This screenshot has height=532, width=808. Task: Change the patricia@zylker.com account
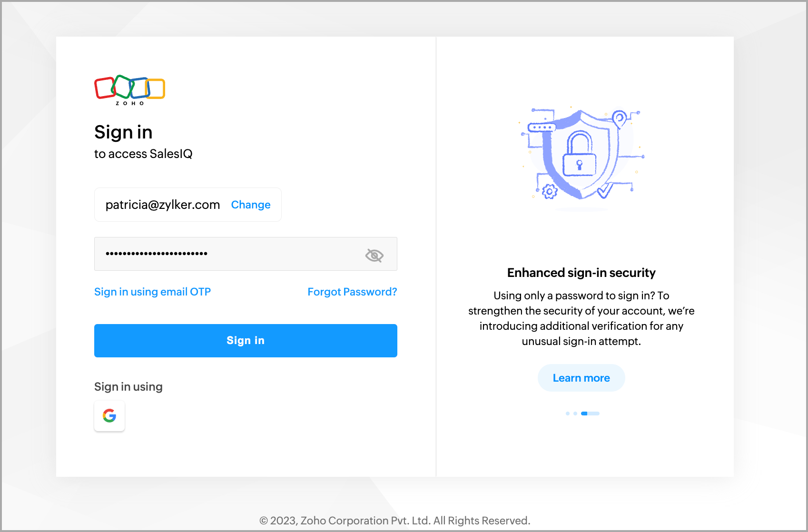pos(251,205)
